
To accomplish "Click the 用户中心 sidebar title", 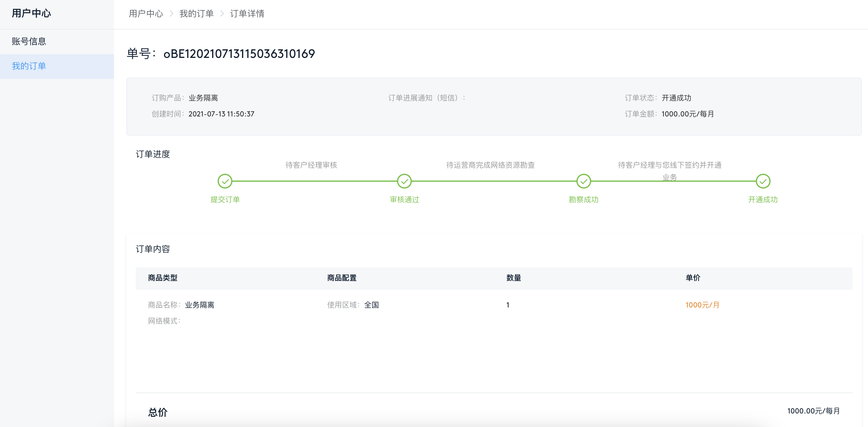I will click(31, 13).
